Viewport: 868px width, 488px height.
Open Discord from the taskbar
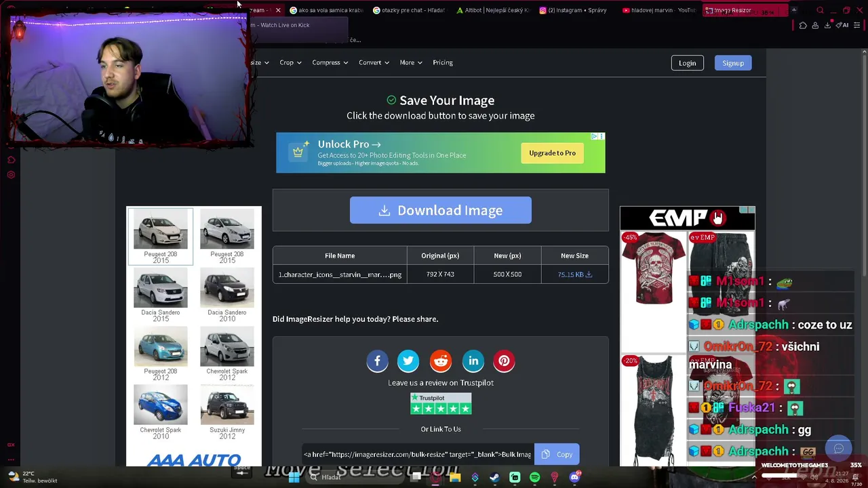(574, 477)
